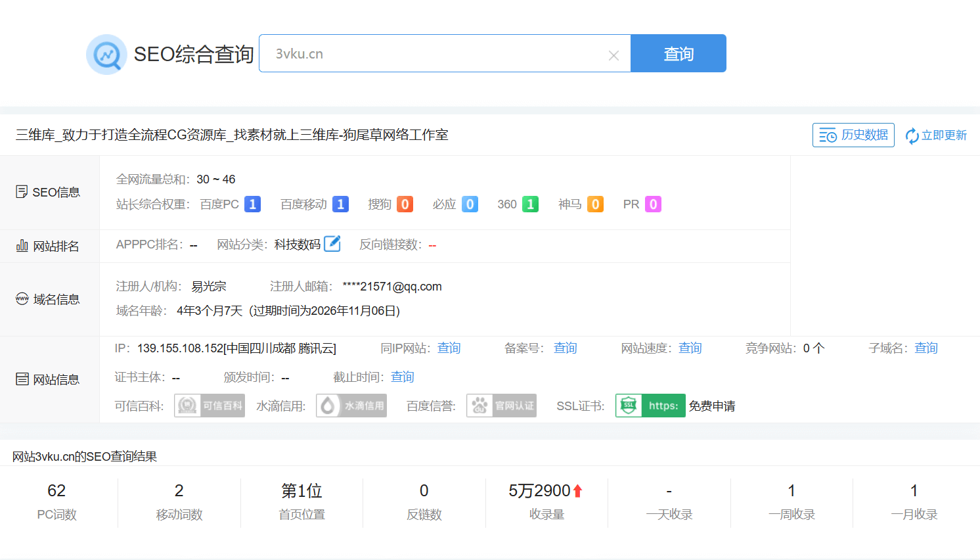Focus the domain search input field

pyautogui.click(x=434, y=54)
